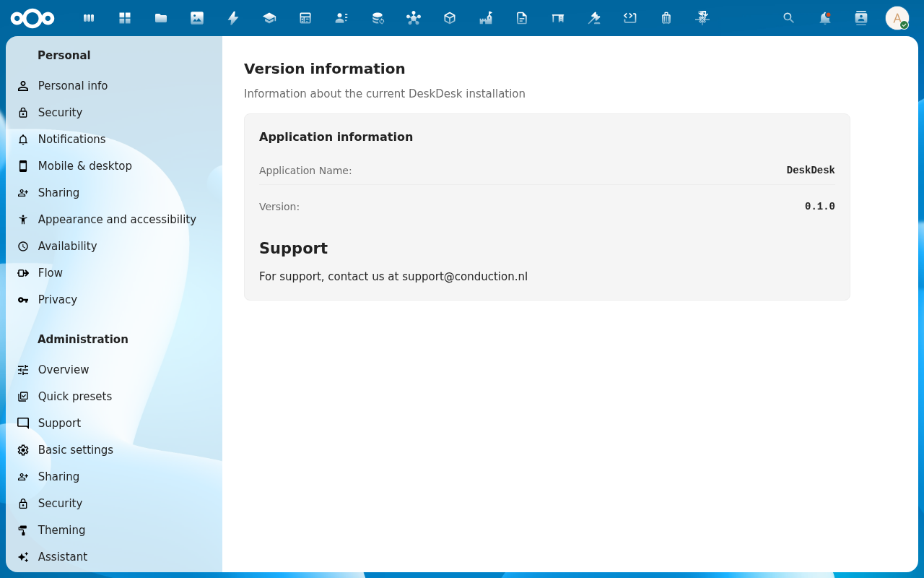
Task: Open the Photos picture icon
Action: coord(197,18)
